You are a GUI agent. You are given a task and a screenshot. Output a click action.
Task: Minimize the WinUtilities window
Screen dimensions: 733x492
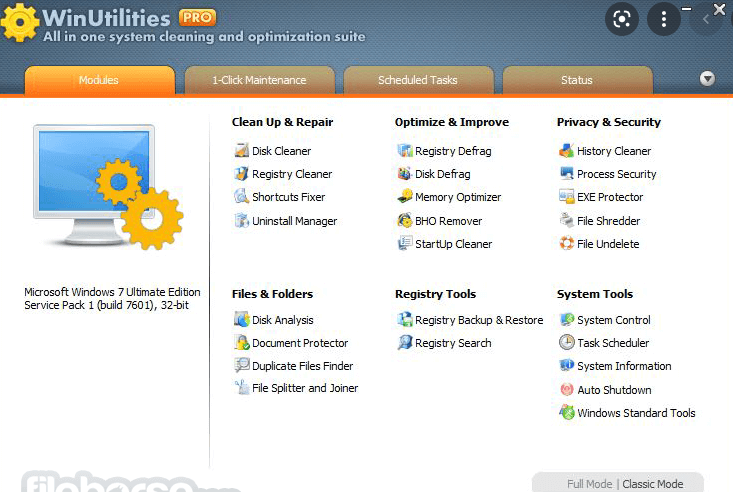(686, 8)
